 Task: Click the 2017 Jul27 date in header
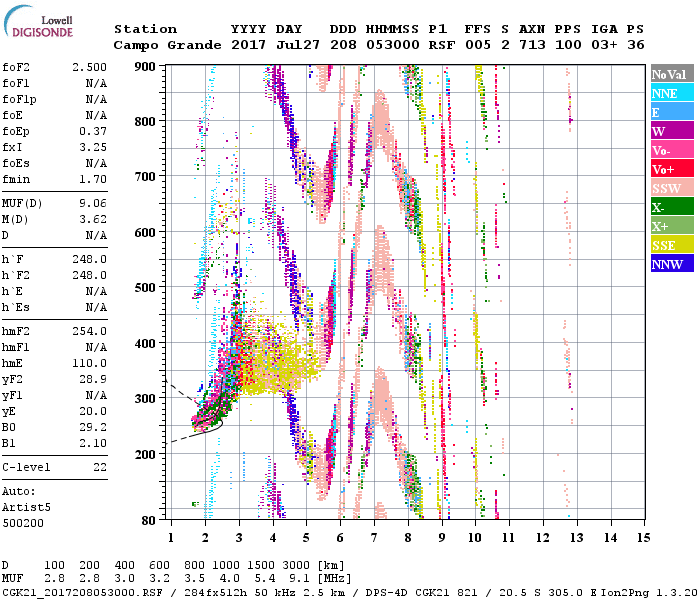click(x=267, y=45)
